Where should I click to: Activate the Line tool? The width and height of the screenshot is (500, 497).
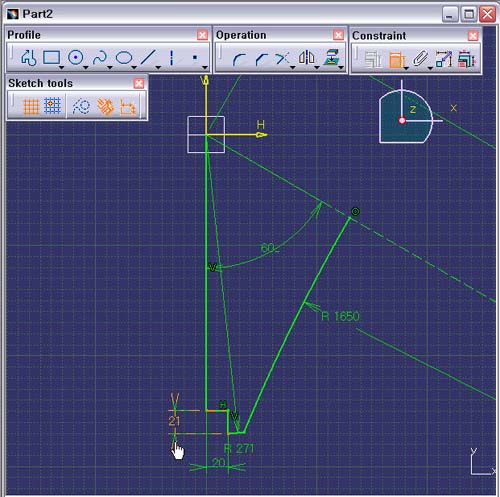coord(148,57)
